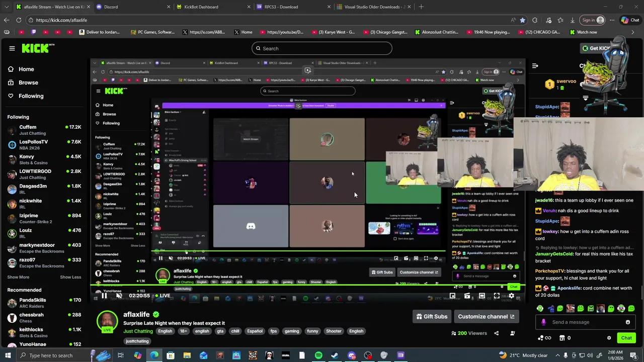Open browser downloads icon
The width and height of the screenshot is (644, 362).
(573, 20)
